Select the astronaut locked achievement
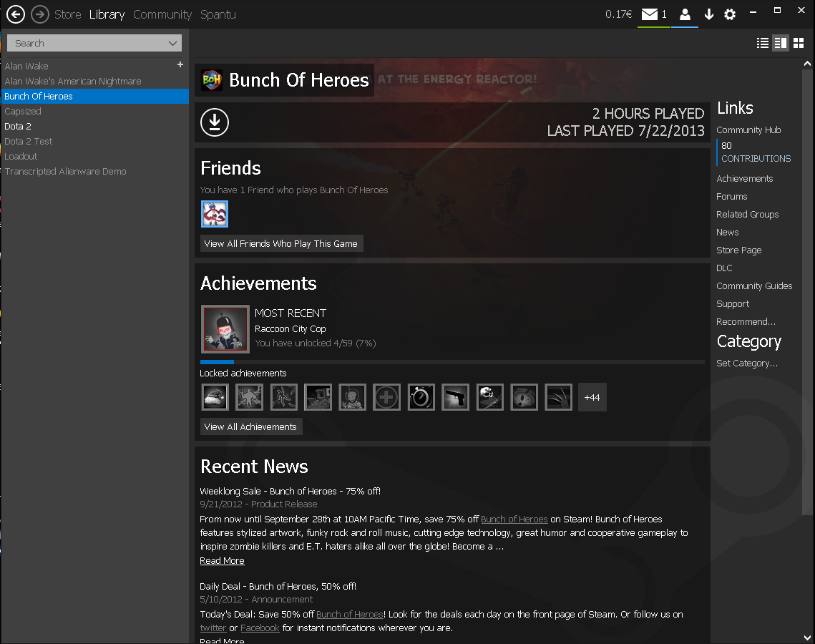 tap(353, 398)
